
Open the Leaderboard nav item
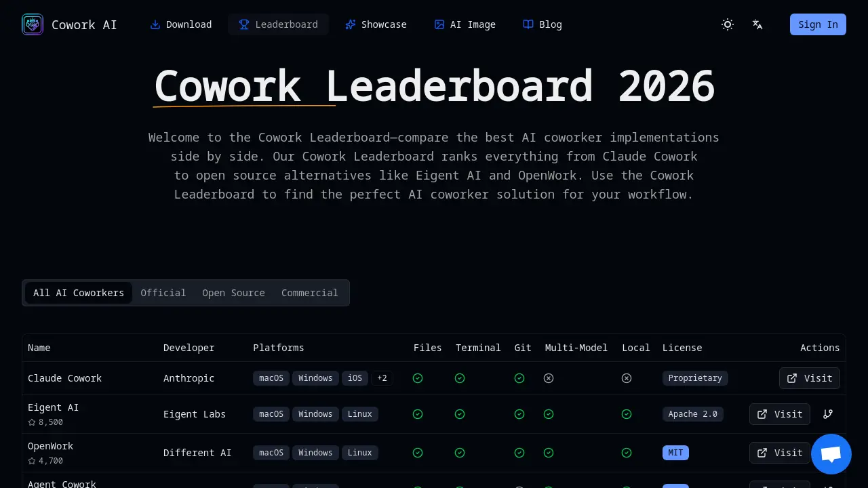tap(278, 24)
